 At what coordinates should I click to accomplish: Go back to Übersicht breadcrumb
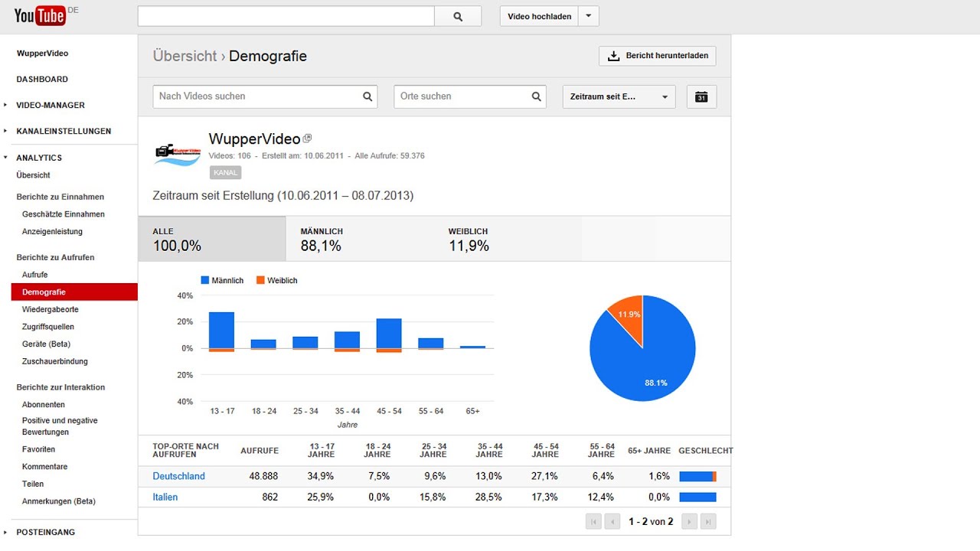click(185, 56)
